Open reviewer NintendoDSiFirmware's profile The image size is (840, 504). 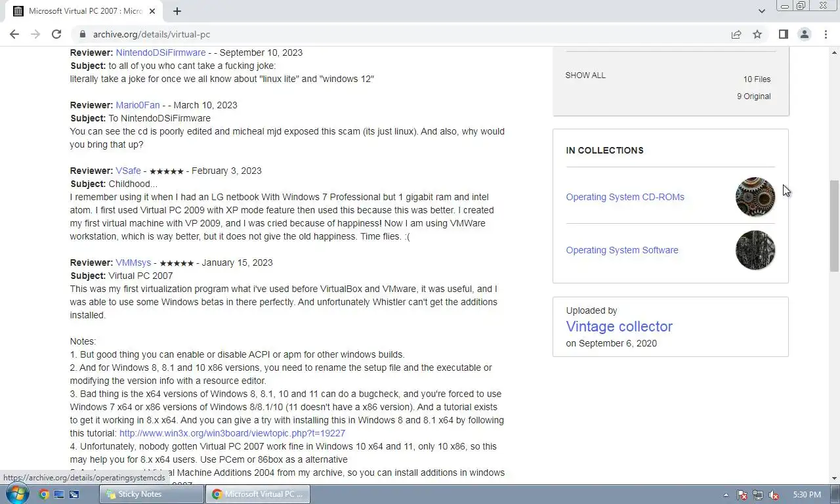(161, 52)
